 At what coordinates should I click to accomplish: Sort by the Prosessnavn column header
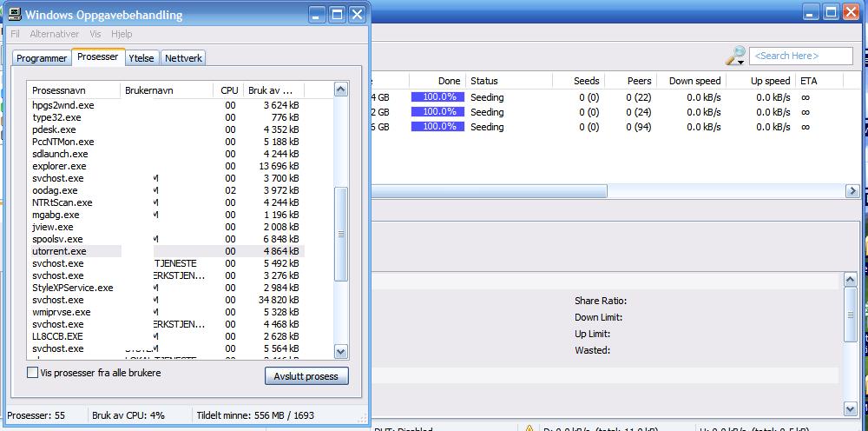tap(74, 90)
